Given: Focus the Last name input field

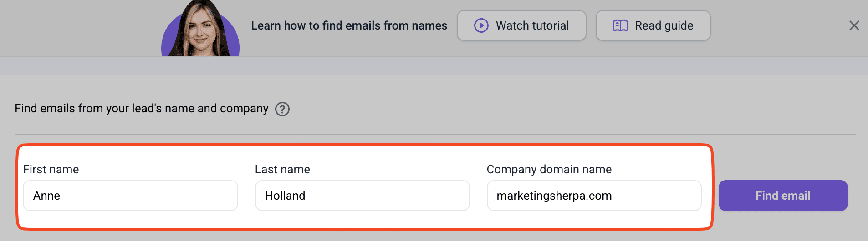Looking at the screenshot, I should click(x=362, y=196).
